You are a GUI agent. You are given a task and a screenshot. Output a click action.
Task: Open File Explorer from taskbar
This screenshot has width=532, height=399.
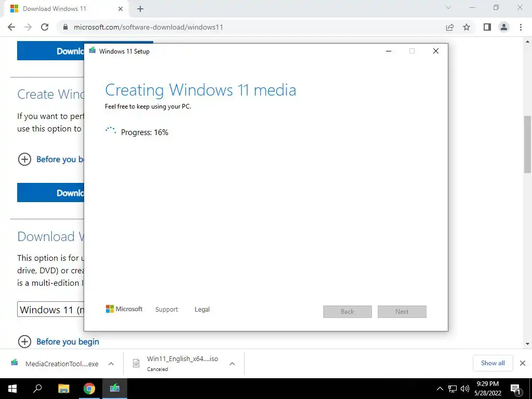pos(63,389)
